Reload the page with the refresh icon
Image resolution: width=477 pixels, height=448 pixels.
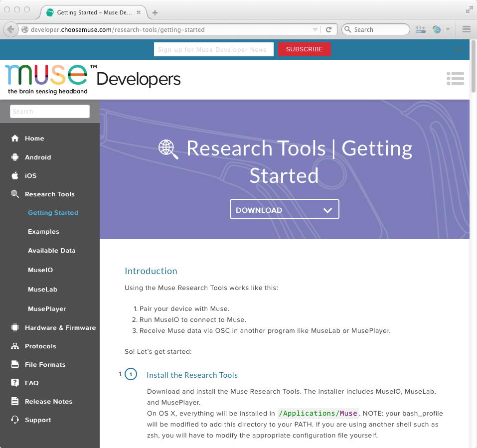[x=328, y=29]
